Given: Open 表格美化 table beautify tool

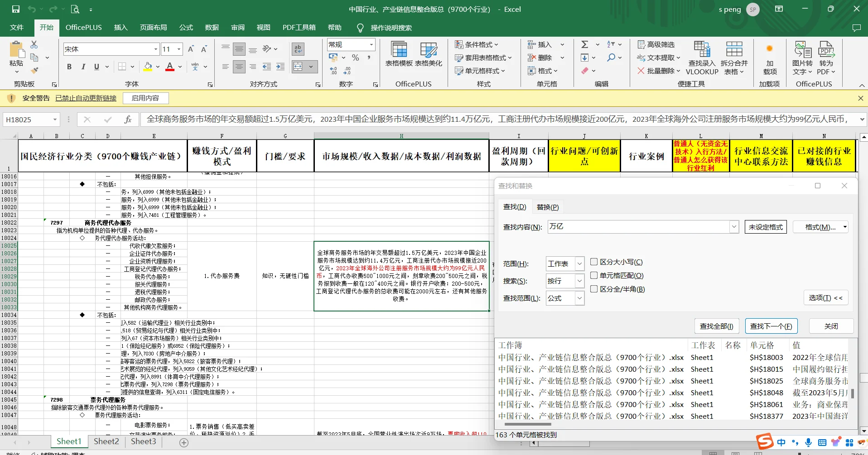Looking at the screenshot, I should coord(428,54).
